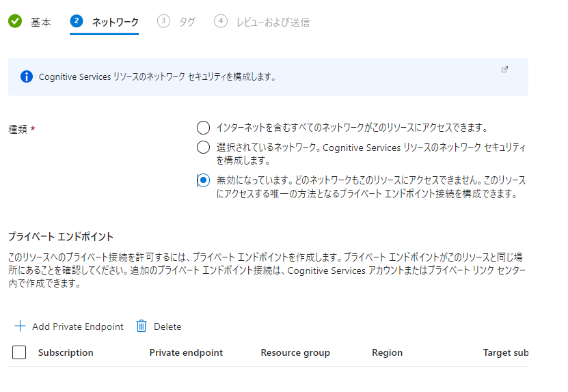Open the external link icon in banner
This screenshot has width=568, height=392.
point(505,70)
